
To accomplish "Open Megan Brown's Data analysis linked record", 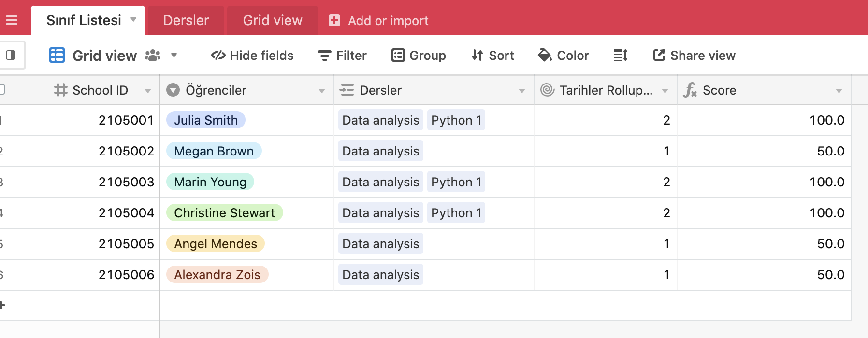I will [x=381, y=151].
